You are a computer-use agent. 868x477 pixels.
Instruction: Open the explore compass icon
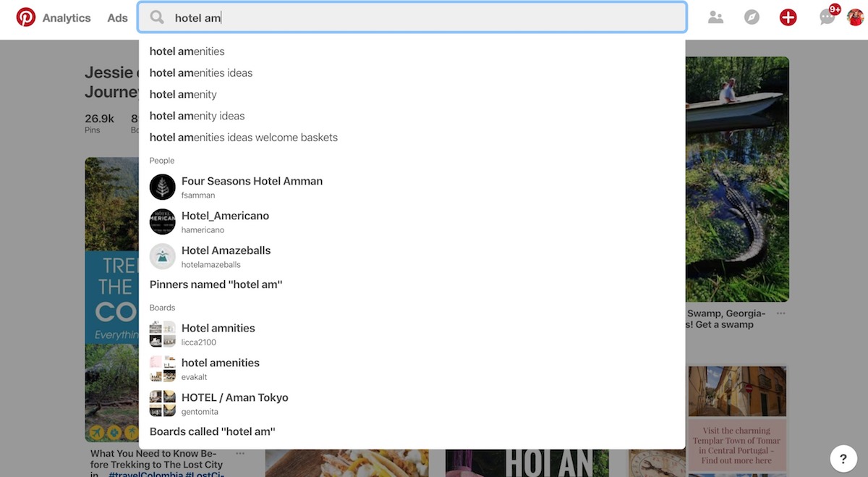pyautogui.click(x=752, y=17)
